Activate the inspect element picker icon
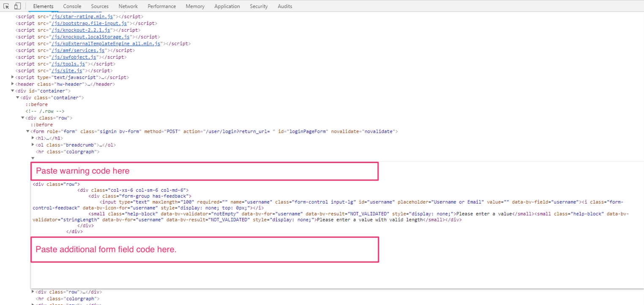Screen dimensions: 644x305 click(x=6, y=6)
